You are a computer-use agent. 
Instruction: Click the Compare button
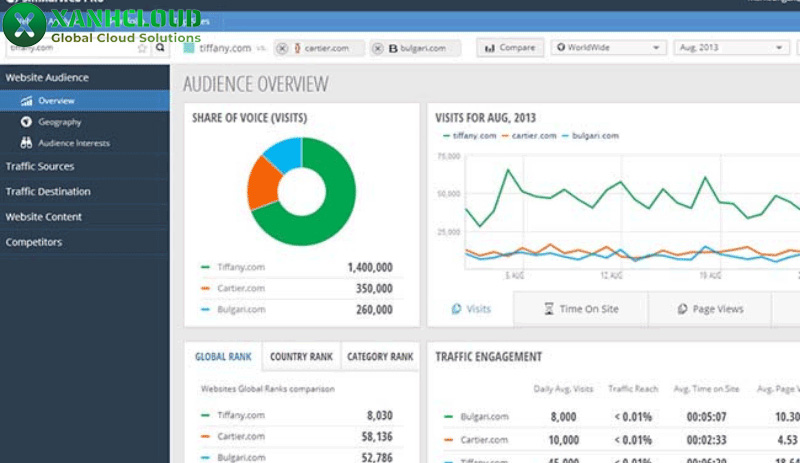click(x=510, y=48)
